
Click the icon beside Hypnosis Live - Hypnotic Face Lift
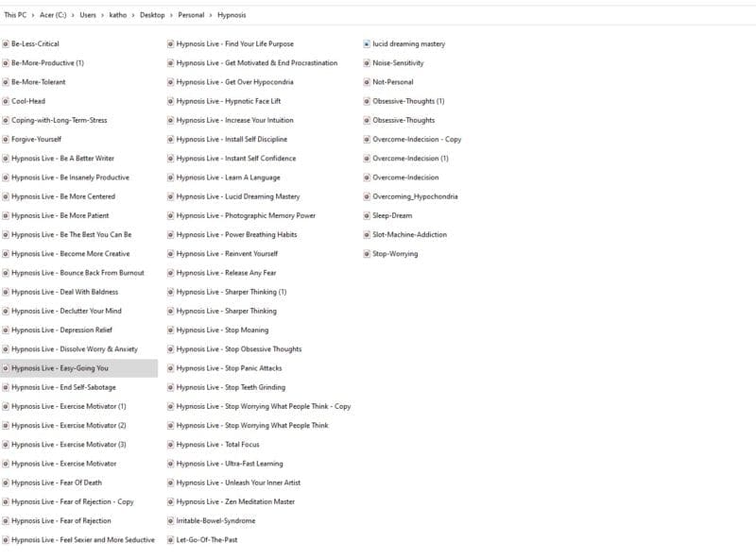tap(170, 101)
